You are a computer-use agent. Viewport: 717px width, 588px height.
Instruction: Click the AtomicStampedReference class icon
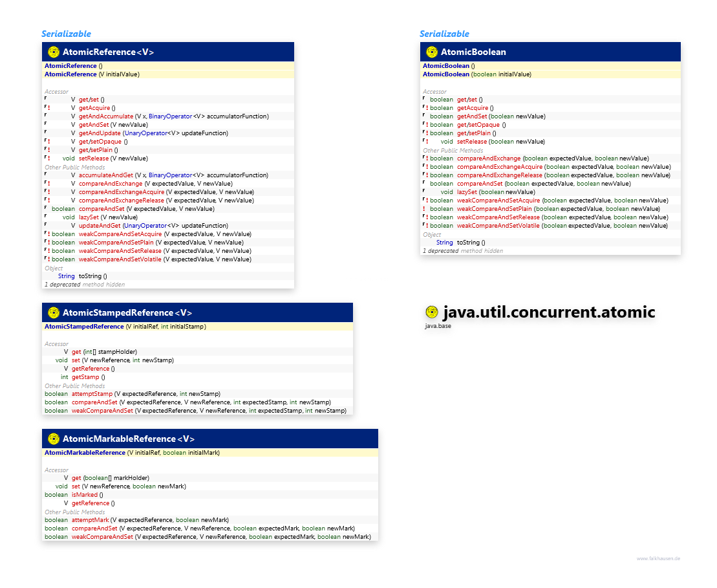tap(54, 313)
